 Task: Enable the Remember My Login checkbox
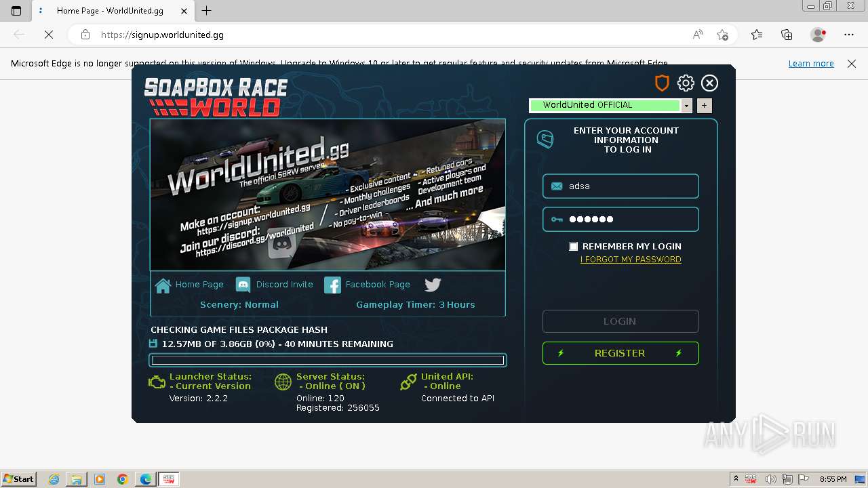tap(574, 247)
